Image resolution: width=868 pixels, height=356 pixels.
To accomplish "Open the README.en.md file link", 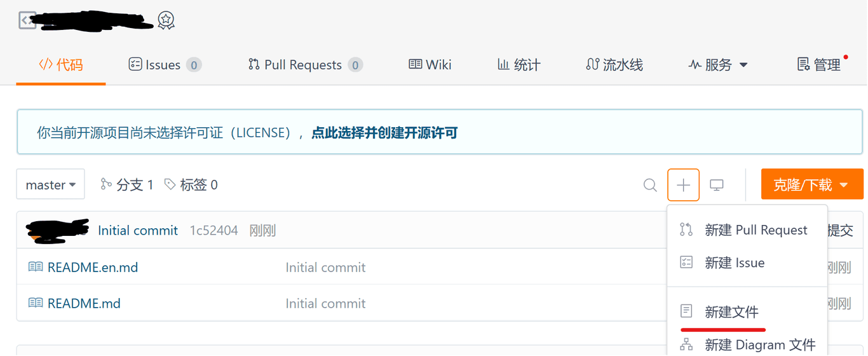I will (x=93, y=267).
